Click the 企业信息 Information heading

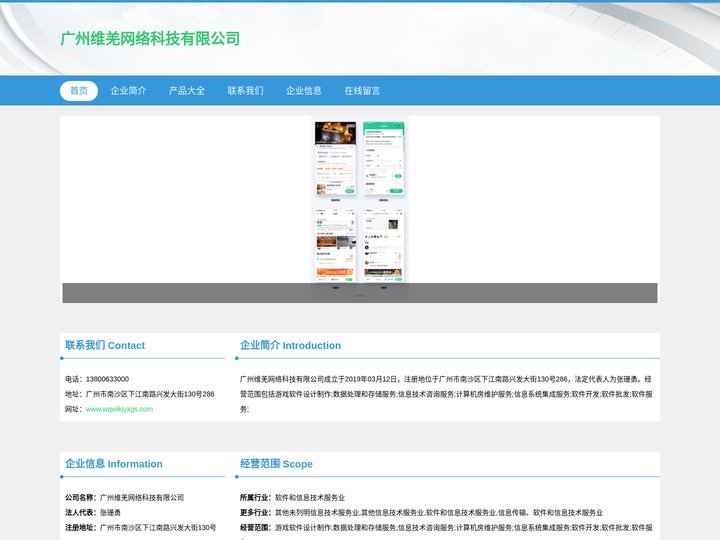pos(113,464)
